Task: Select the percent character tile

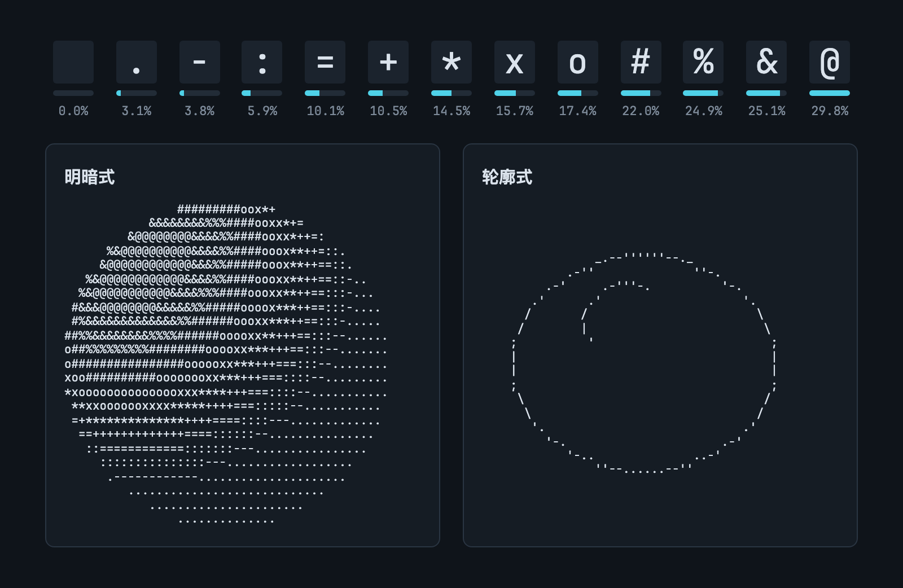Action: [703, 62]
